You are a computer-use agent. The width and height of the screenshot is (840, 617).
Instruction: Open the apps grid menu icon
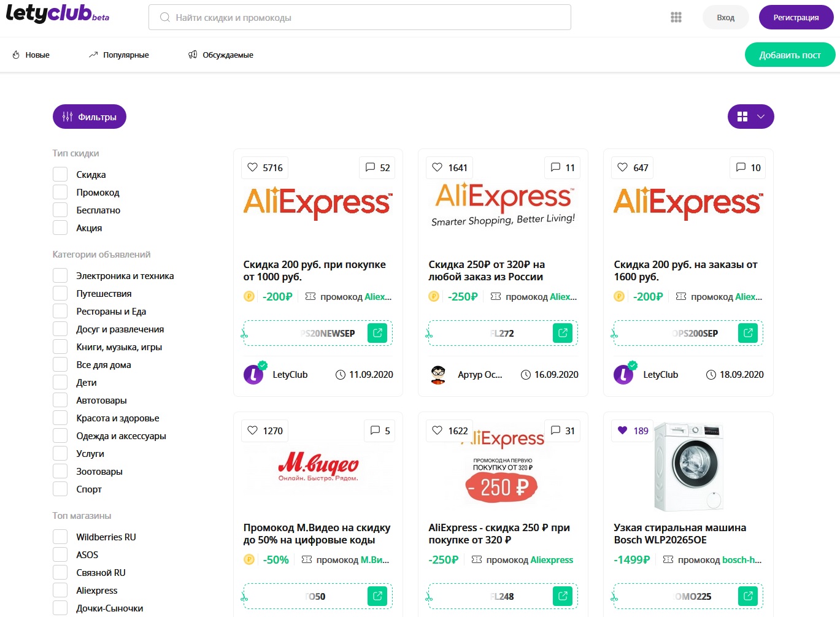[x=676, y=17]
